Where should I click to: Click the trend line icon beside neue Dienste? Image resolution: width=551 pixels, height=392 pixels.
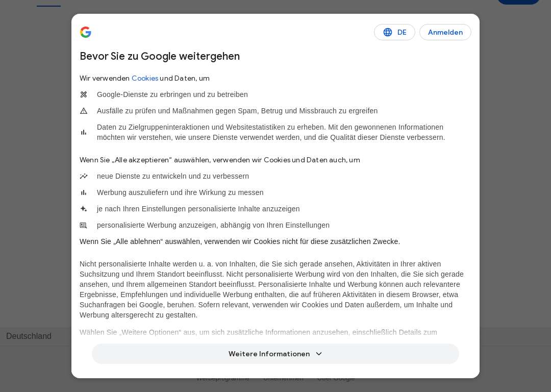pyautogui.click(x=84, y=176)
